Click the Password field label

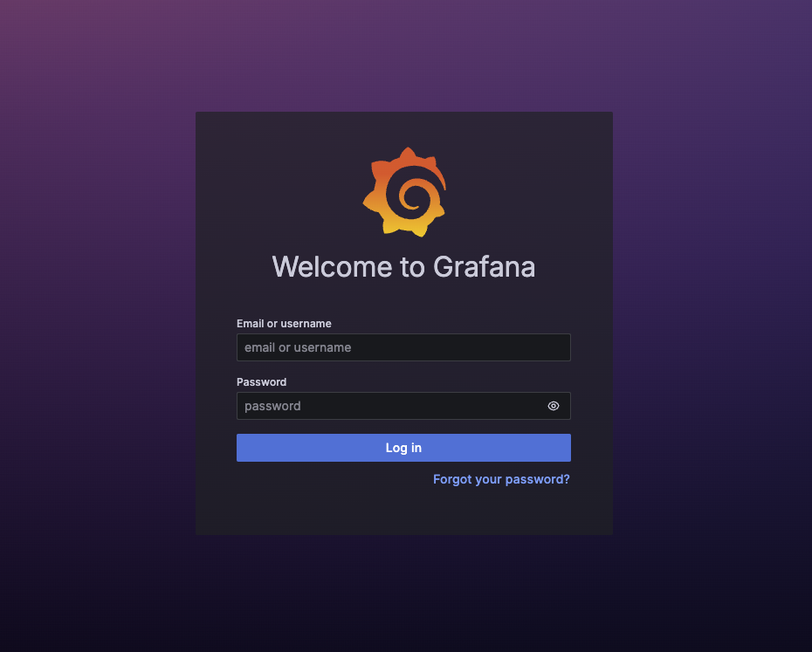point(262,382)
